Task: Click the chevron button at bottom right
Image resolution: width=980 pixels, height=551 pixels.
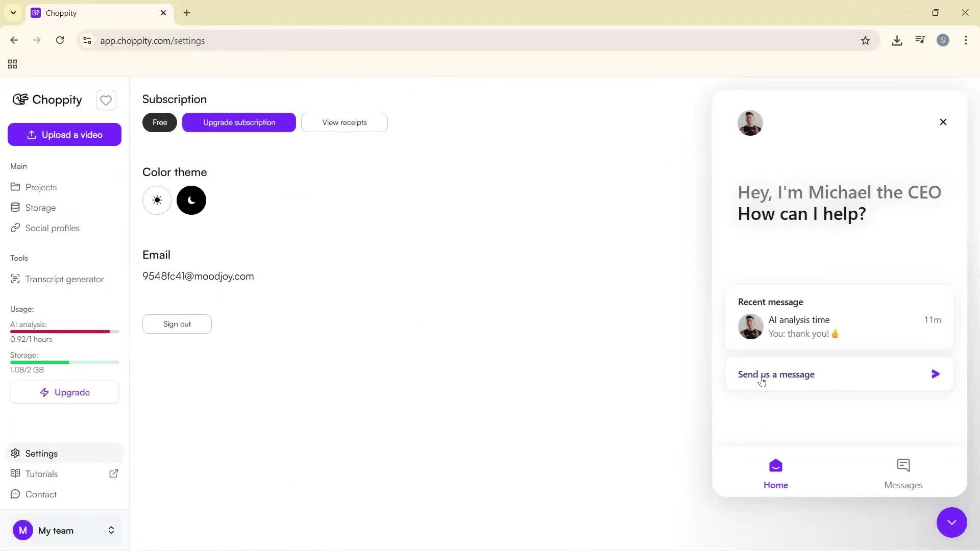Action: point(951,522)
